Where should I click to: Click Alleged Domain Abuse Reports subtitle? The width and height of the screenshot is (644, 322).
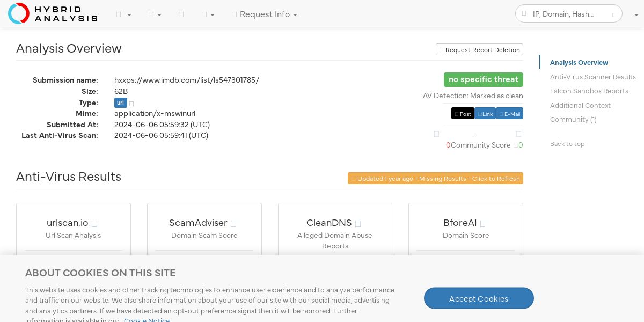click(x=335, y=241)
